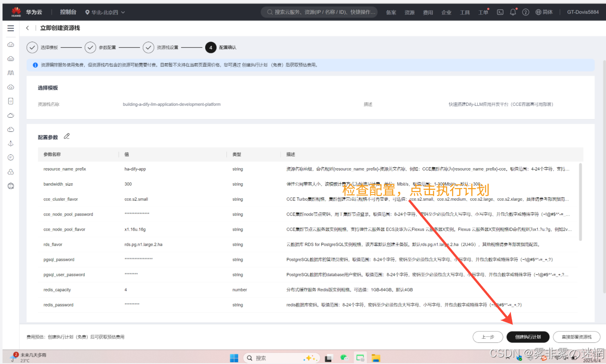Open the elastic IP sidebar icon
Image resolution: width=606 pixels, height=364 pixels.
[x=11, y=157]
